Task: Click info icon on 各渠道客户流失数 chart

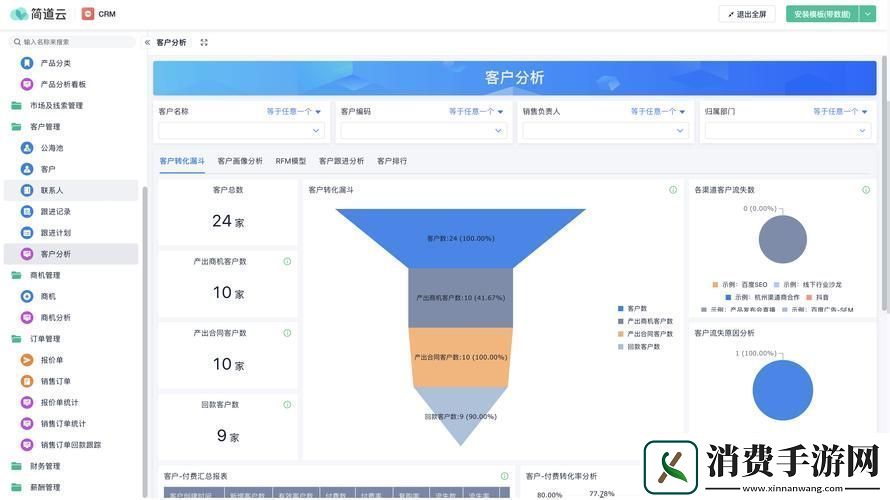Action: [x=866, y=190]
